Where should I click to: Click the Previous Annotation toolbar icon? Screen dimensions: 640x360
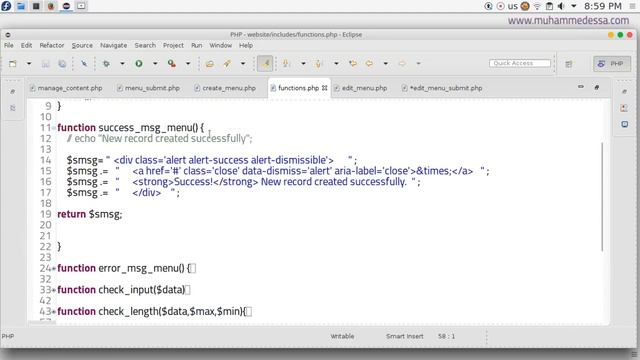tap(319, 64)
